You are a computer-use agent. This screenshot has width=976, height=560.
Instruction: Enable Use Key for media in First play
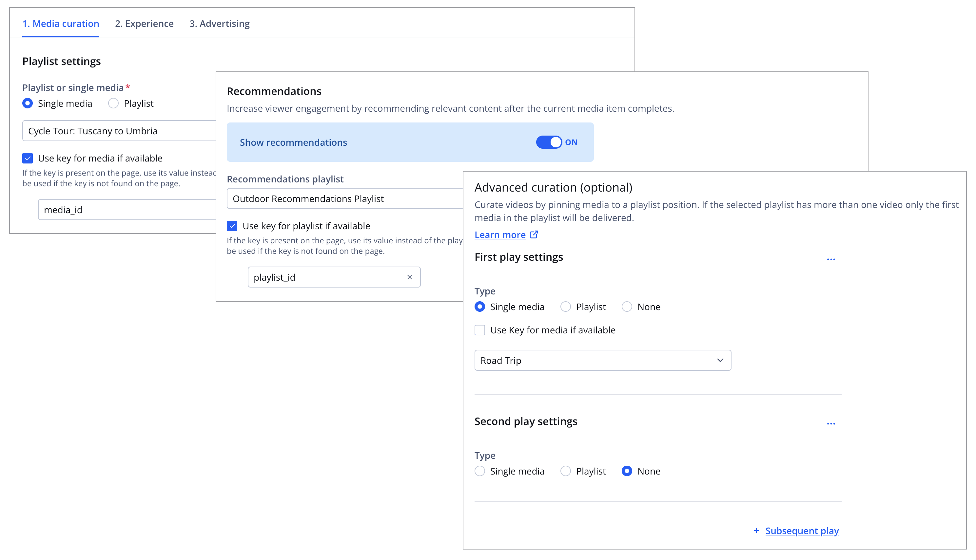tap(479, 330)
